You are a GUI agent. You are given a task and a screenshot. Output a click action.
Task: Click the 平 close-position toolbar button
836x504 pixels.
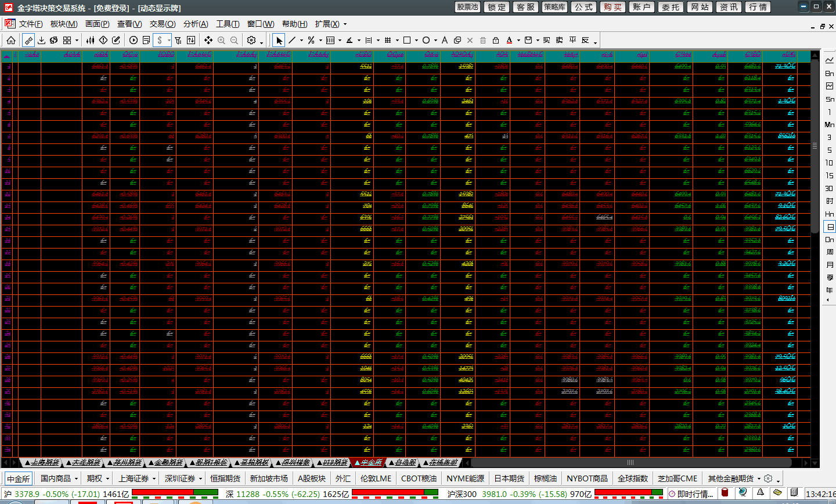[572, 40]
